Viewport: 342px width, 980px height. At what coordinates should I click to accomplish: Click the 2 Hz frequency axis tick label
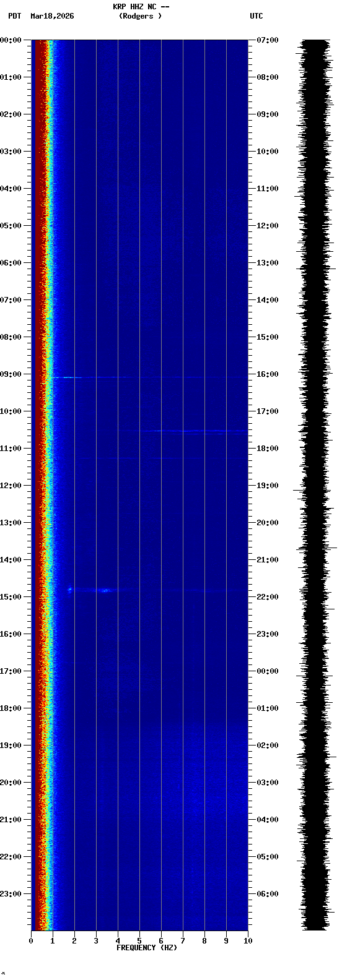point(74,941)
